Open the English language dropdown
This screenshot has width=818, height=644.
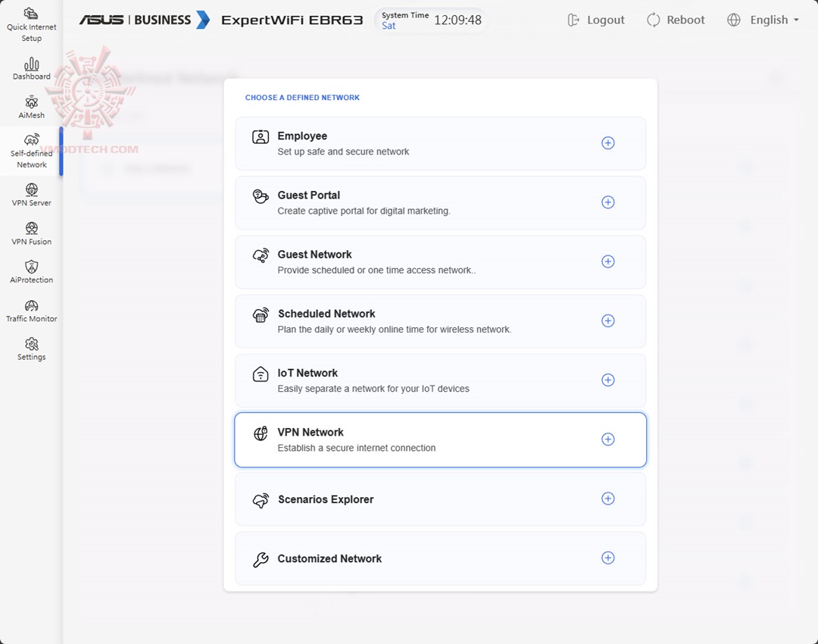[x=763, y=20]
